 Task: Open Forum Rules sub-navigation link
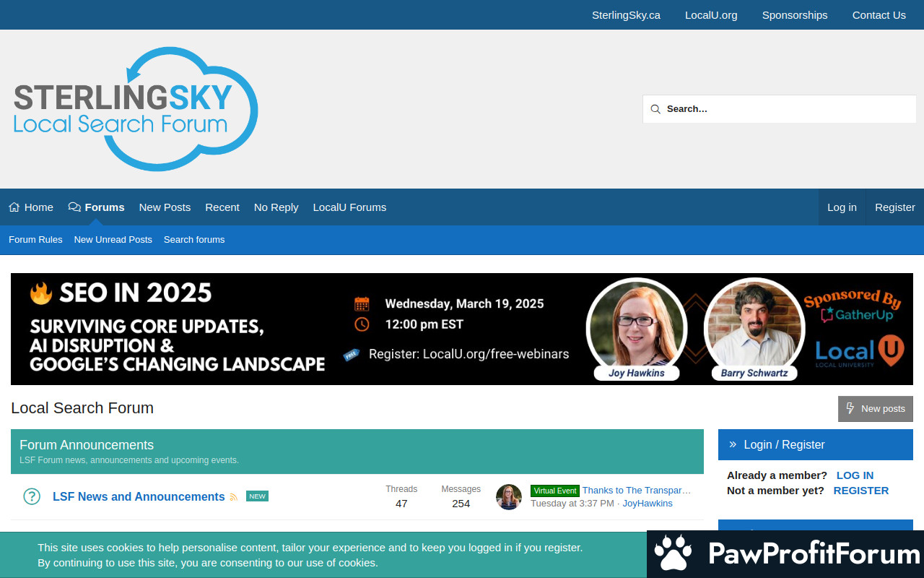[35, 240]
